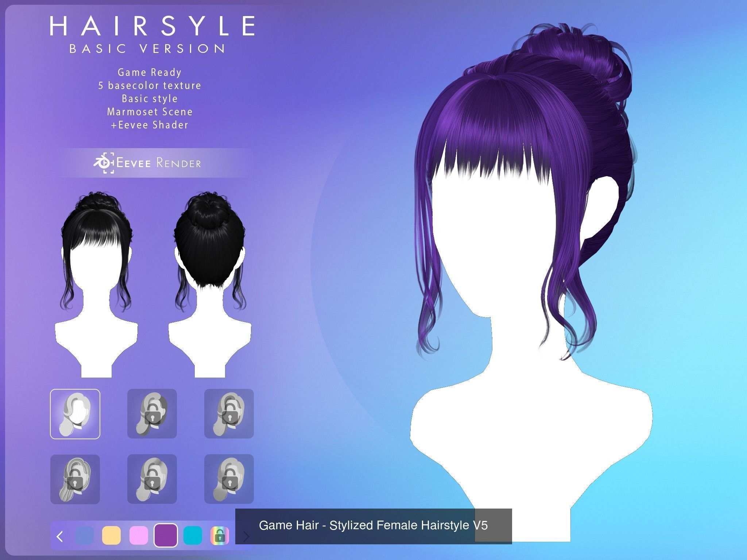The height and width of the screenshot is (560, 747).
Task: Click the front view black hair preview
Action: coord(96,284)
